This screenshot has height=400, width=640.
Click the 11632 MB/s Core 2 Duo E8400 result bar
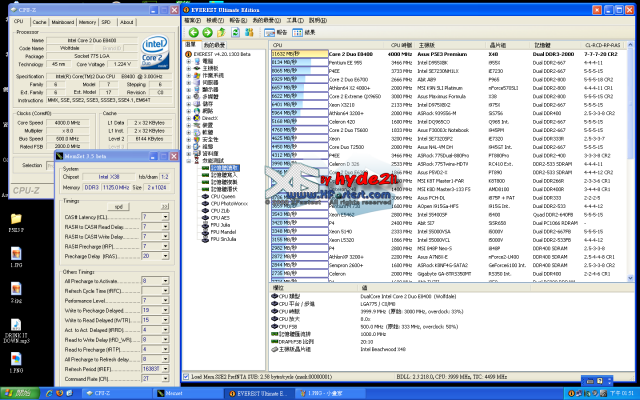click(300, 54)
